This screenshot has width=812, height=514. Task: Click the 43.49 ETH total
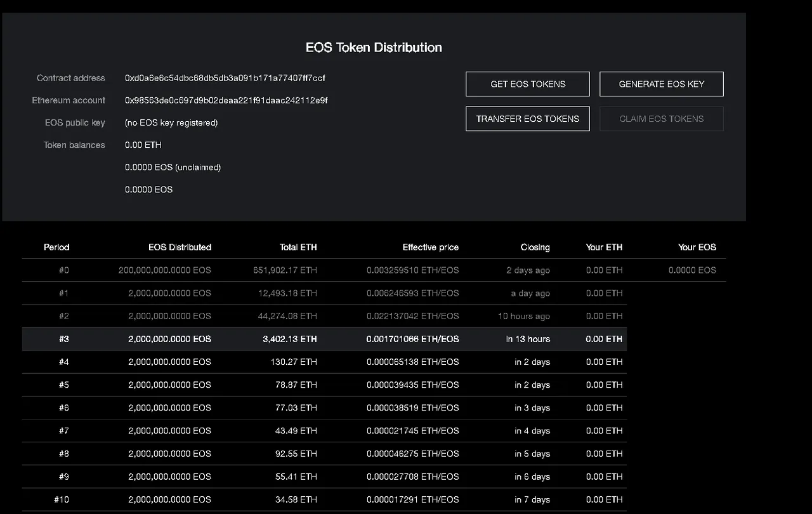click(296, 431)
